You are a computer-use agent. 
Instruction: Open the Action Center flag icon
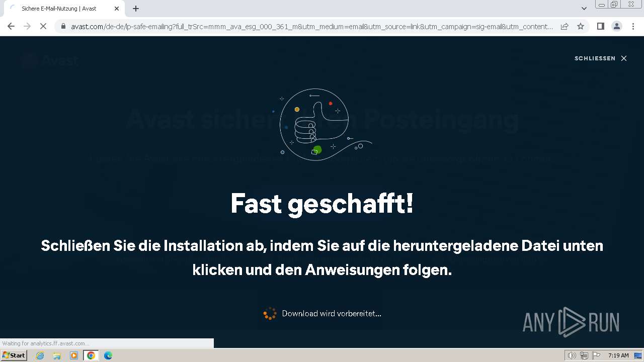(596, 355)
